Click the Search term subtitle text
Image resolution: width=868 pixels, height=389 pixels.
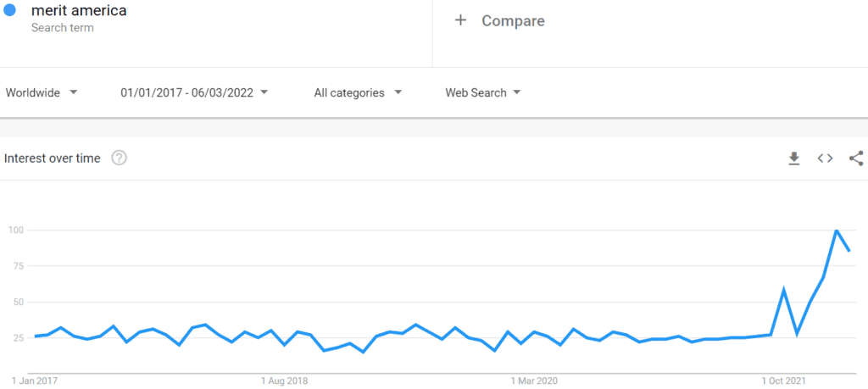(x=63, y=28)
